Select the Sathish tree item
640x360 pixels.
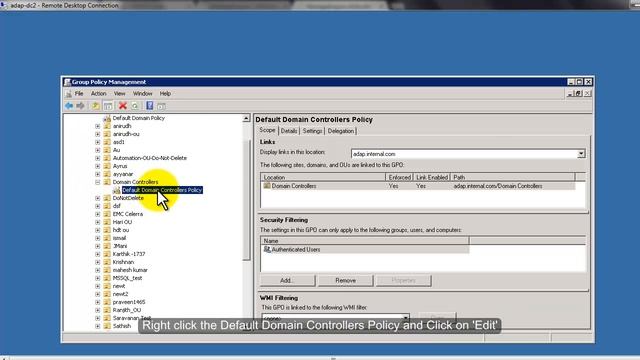tap(122, 326)
